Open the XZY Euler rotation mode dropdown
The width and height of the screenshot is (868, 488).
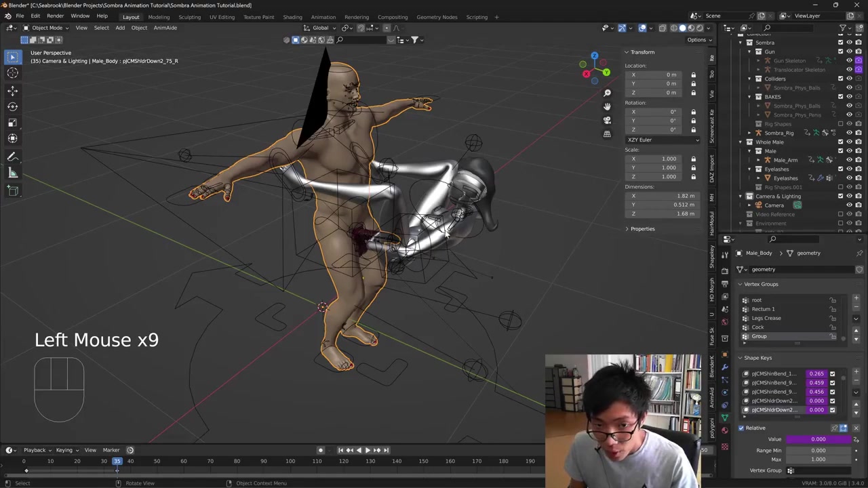click(663, 140)
